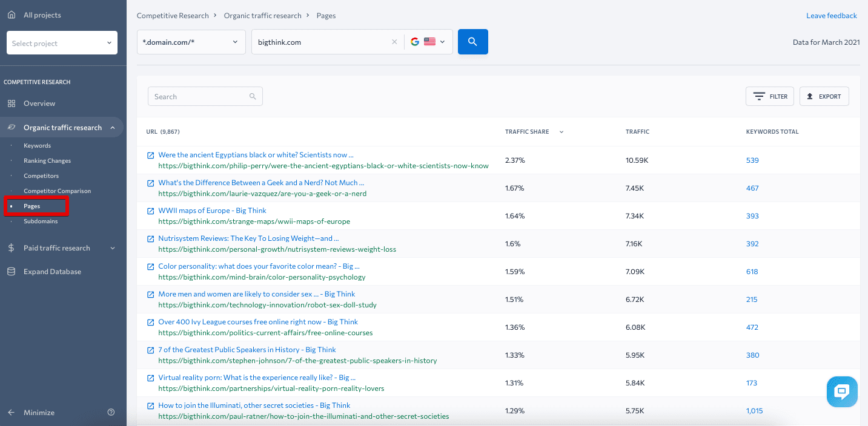
Task: Expand the search engine dropdown arrow by the flag
Action: [x=442, y=42]
